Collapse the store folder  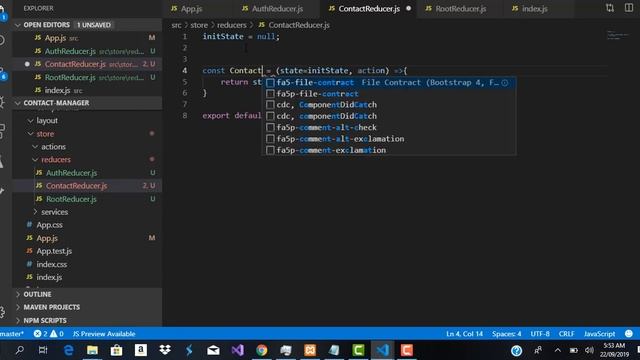31,133
